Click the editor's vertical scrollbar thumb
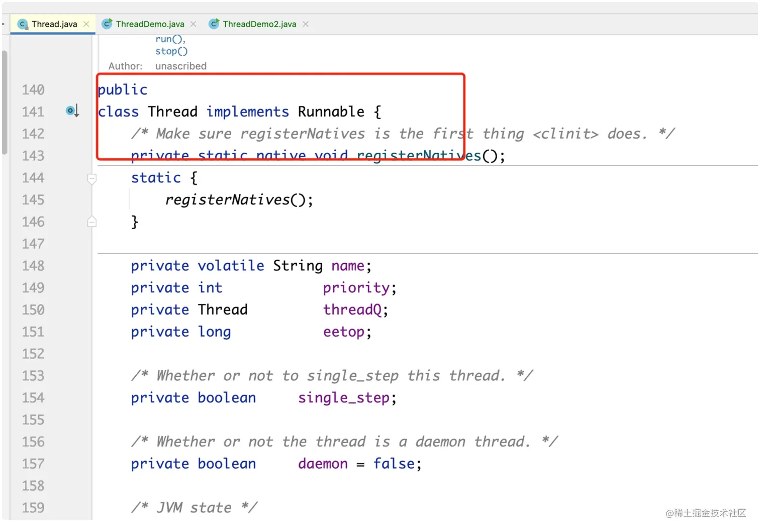 5,102
